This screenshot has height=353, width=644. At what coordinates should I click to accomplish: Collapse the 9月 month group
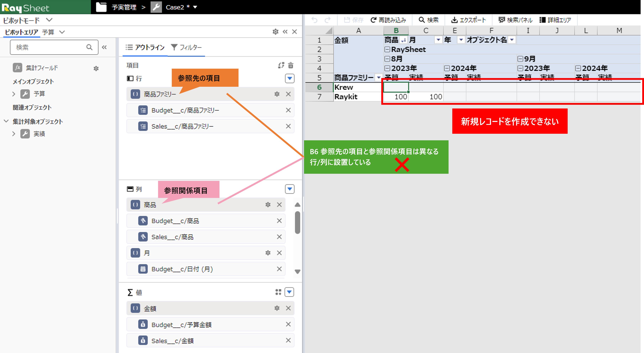pos(520,59)
